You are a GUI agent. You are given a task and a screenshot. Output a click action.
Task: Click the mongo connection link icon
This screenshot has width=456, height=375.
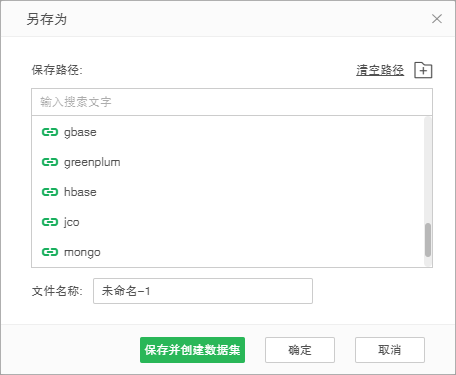50,252
